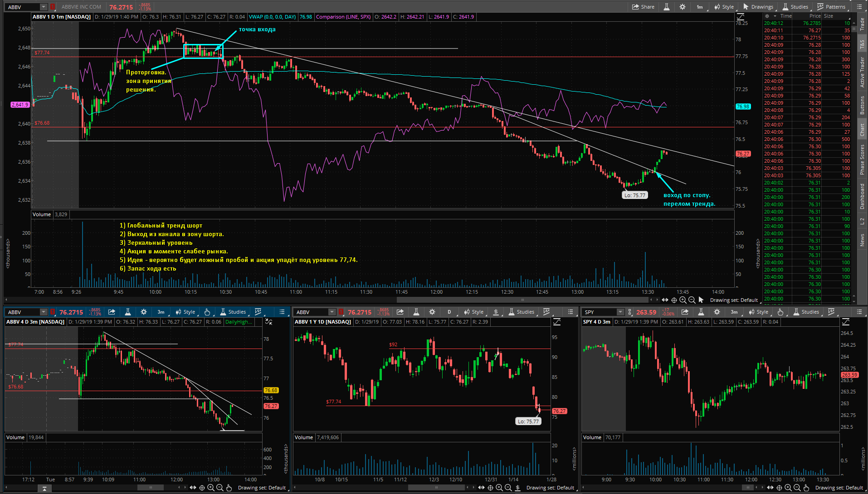Click share icon in SPY chart toolbar
This screenshot has height=494, width=868.
click(x=685, y=312)
